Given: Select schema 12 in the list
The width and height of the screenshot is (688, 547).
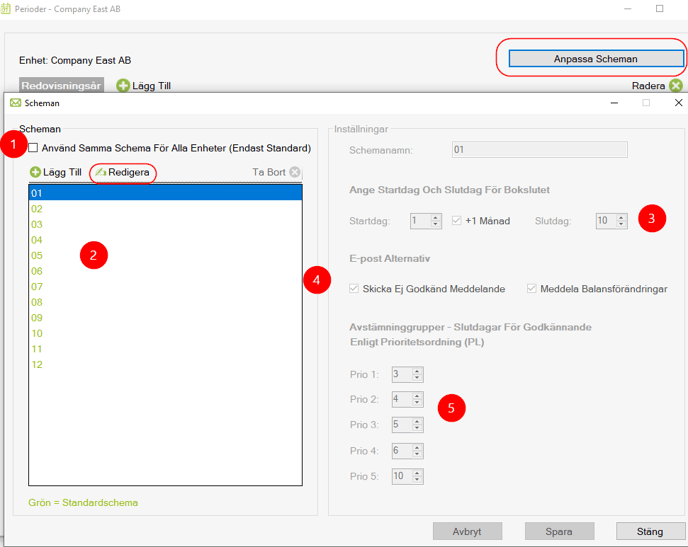Looking at the screenshot, I should [x=165, y=365].
